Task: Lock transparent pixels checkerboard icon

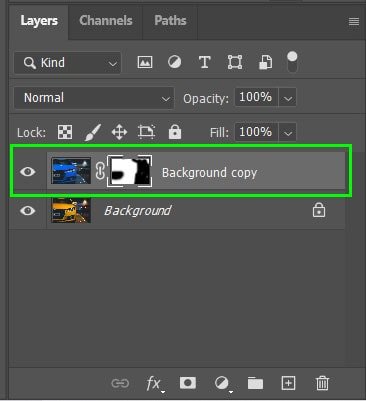Action: [65, 132]
